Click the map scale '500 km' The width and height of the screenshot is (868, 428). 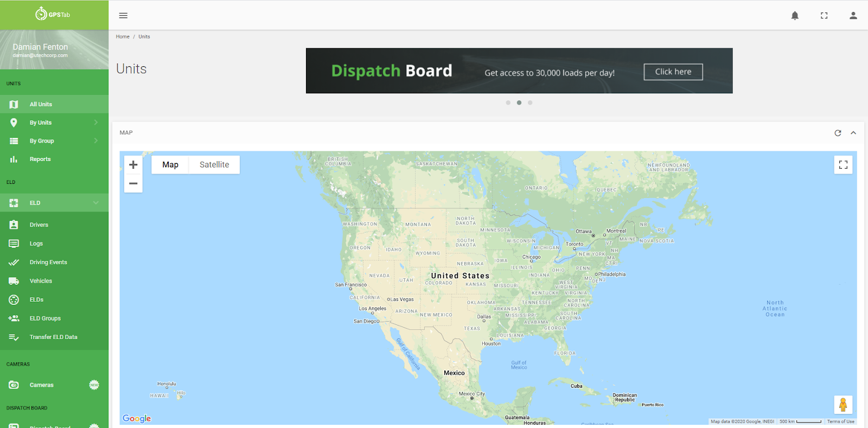point(800,421)
